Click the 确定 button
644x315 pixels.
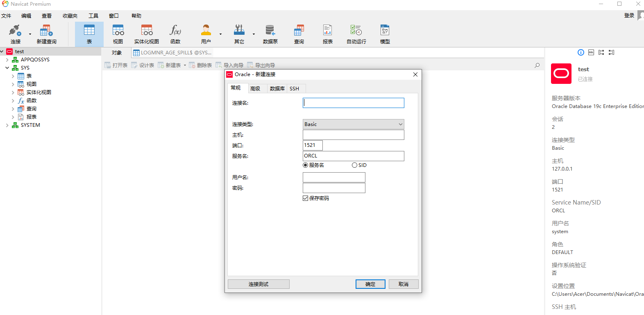370,284
